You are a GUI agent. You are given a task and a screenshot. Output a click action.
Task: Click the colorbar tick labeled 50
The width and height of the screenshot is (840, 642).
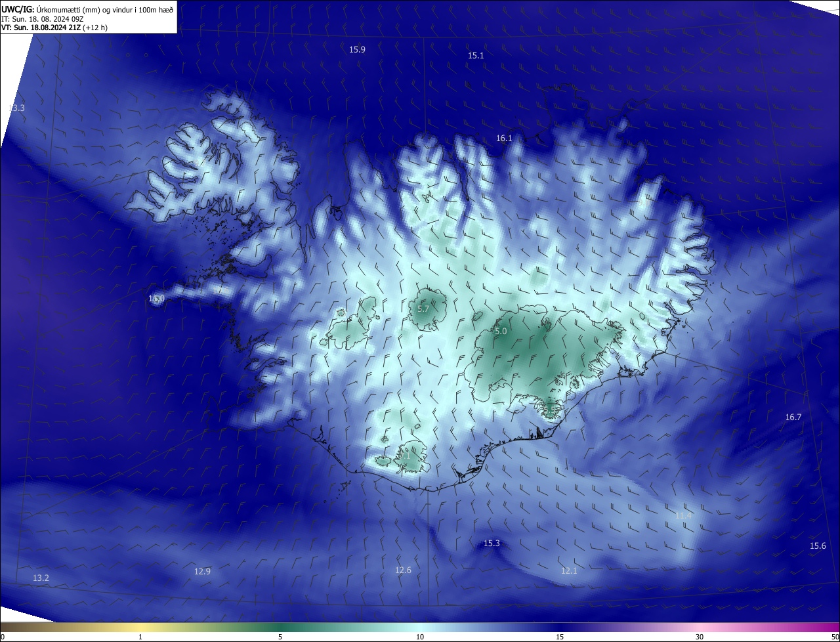(x=835, y=637)
